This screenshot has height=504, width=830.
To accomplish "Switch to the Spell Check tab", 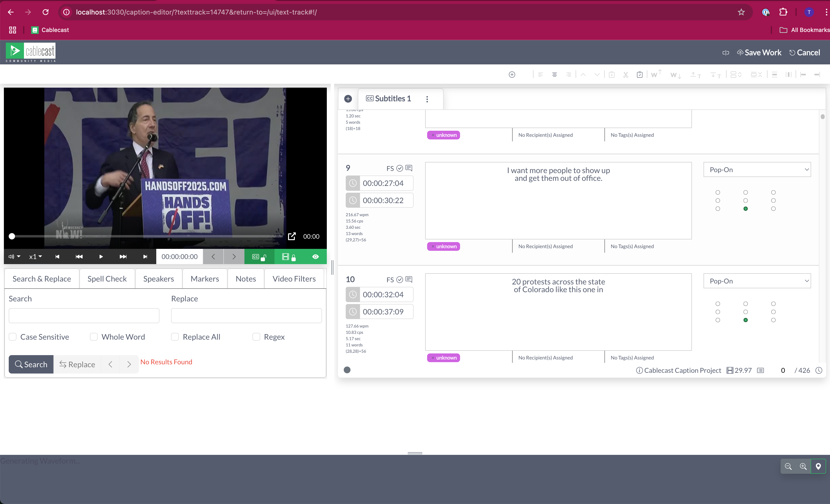I will (x=107, y=279).
